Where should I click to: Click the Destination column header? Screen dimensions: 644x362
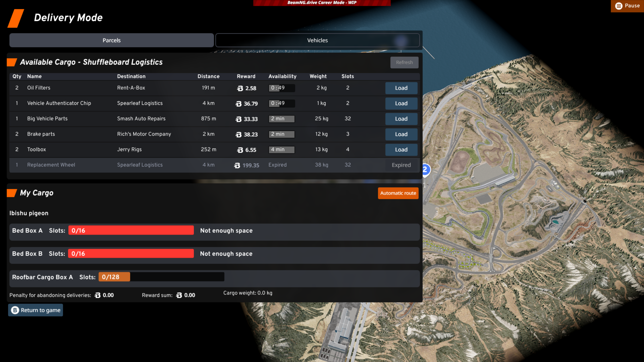click(x=131, y=76)
